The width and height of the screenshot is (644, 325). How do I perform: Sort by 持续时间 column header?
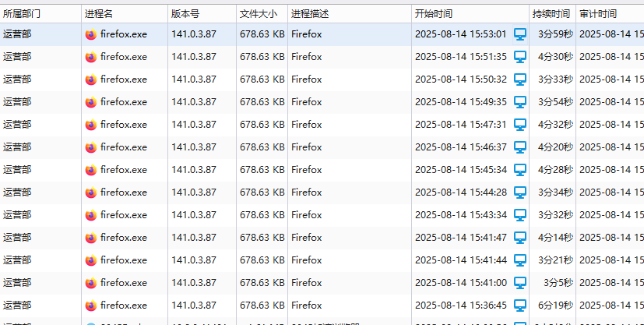551,13
